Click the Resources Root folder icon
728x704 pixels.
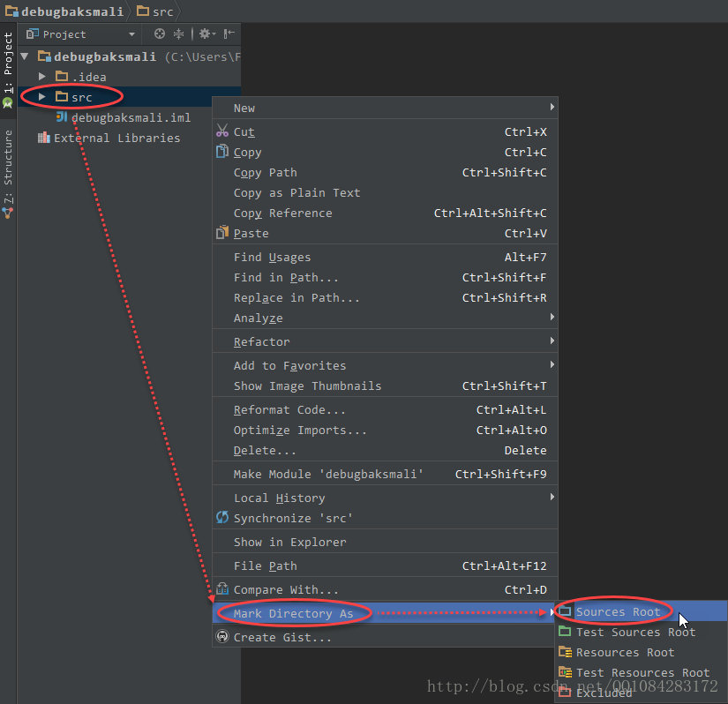pyautogui.click(x=565, y=652)
